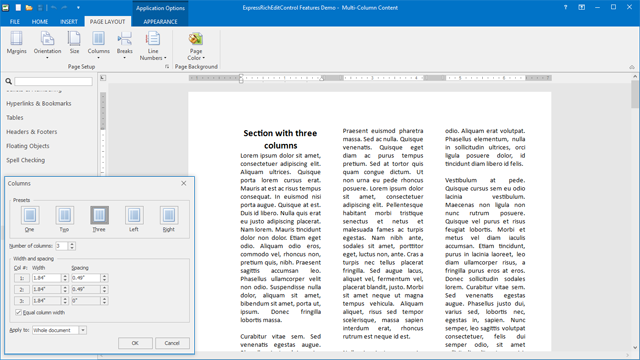
Task: Open the Page Color picker
Action: click(x=196, y=46)
